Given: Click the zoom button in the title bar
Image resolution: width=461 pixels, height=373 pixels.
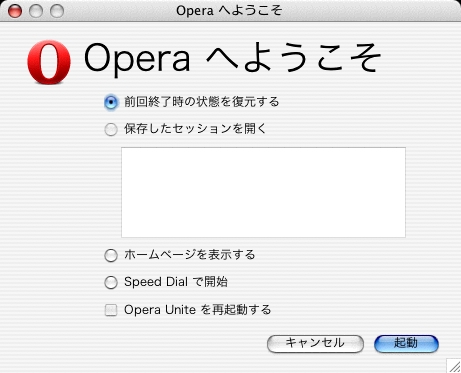Looking at the screenshot, I should tap(57, 11).
